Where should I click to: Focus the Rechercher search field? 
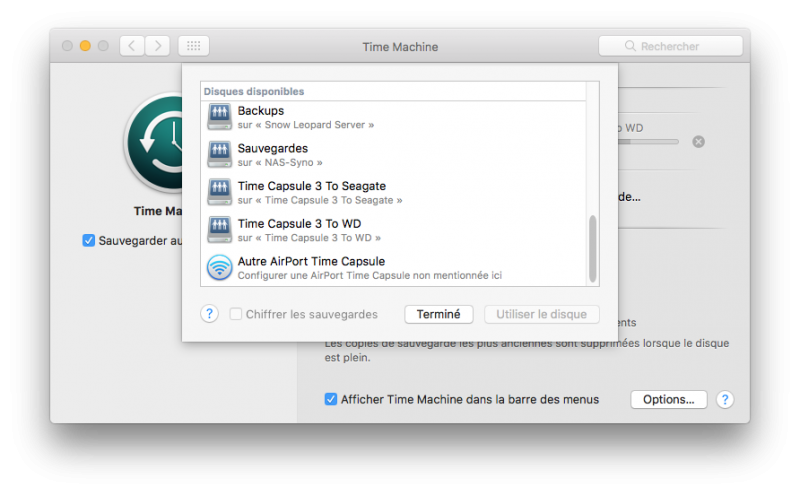(670, 46)
